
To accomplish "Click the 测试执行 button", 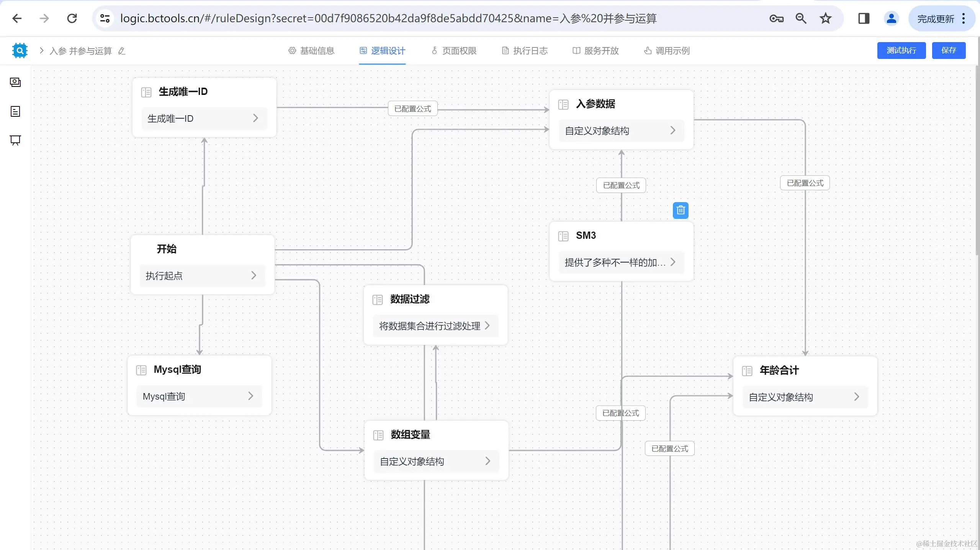I will tap(901, 51).
